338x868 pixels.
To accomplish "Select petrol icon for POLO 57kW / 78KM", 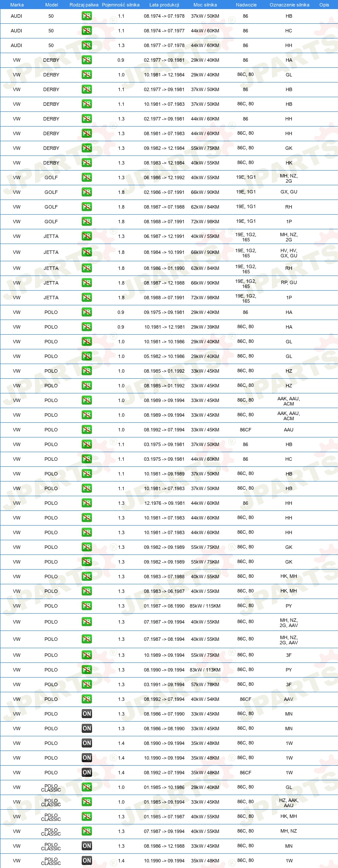I will [x=86, y=684].
